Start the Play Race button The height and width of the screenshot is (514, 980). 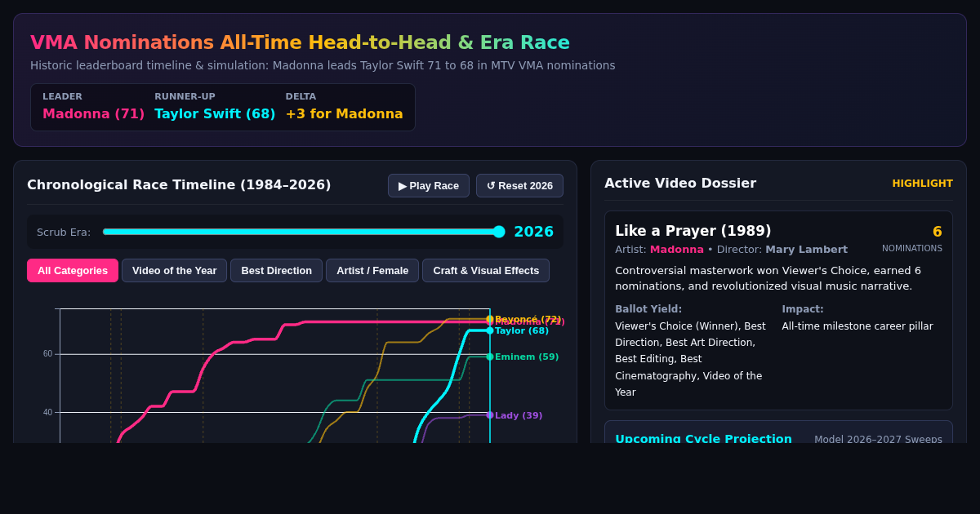[429, 185]
